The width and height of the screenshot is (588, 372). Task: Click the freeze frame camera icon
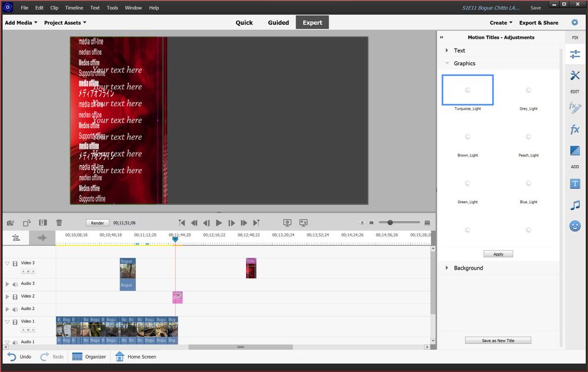tap(11, 222)
